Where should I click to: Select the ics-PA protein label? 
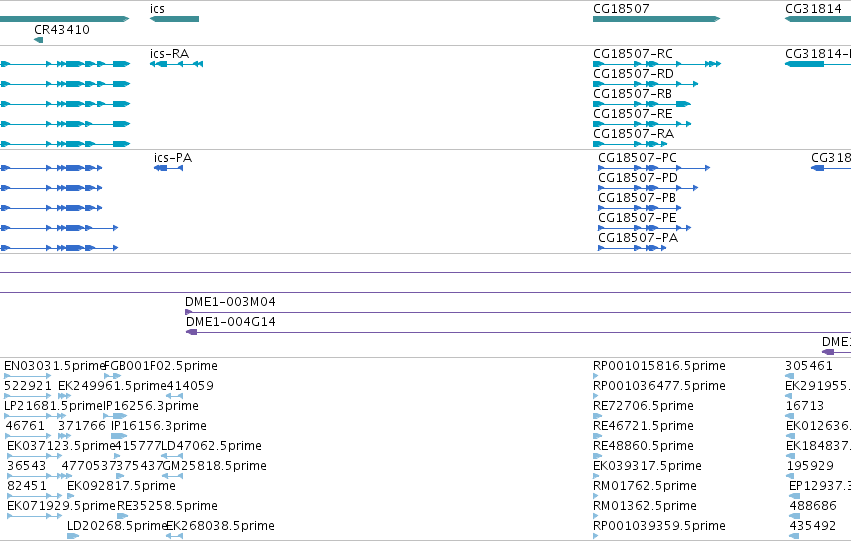tap(173, 158)
